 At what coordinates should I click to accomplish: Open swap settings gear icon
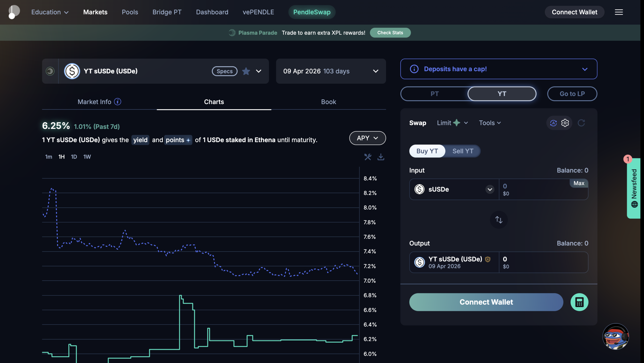[x=565, y=123]
